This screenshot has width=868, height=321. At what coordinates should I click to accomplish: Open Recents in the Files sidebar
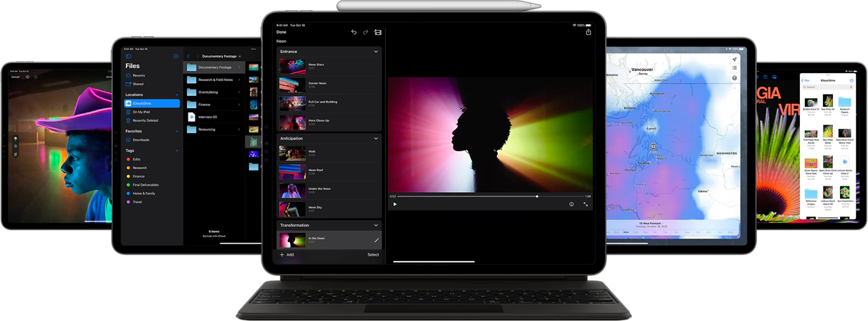click(138, 75)
